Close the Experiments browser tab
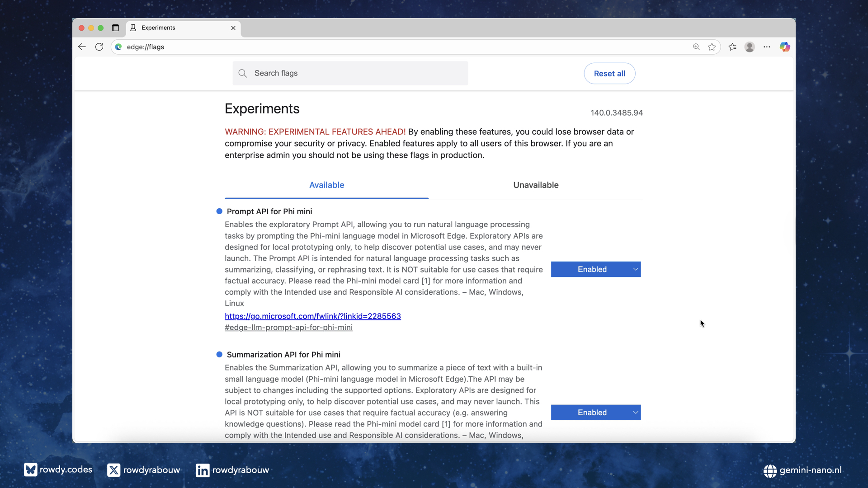Image resolution: width=868 pixels, height=488 pixels. click(x=233, y=28)
